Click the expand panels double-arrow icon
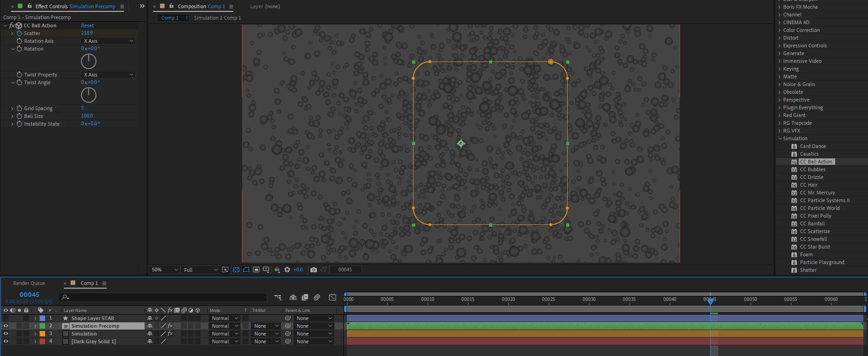Screen dimensions: 868x356 [x=142, y=6]
